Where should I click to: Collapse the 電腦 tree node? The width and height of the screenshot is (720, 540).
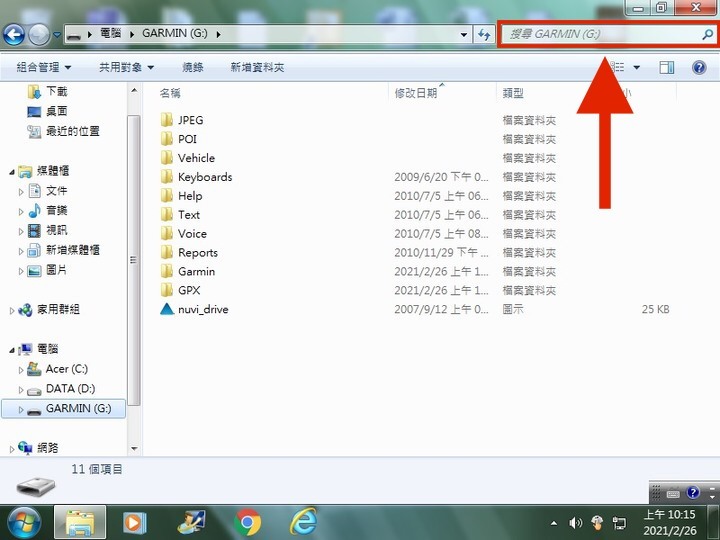tap(12, 350)
